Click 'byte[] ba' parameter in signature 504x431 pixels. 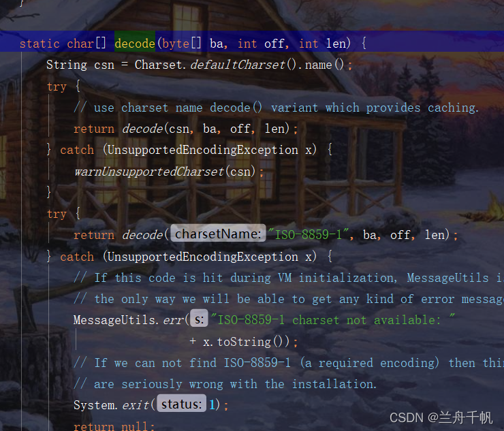click(x=192, y=44)
